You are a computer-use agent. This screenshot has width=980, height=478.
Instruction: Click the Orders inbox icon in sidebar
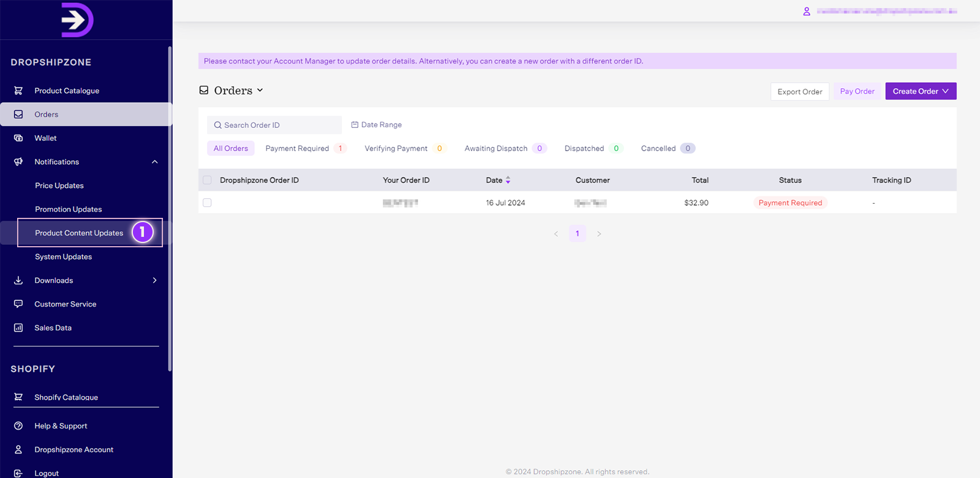point(18,114)
